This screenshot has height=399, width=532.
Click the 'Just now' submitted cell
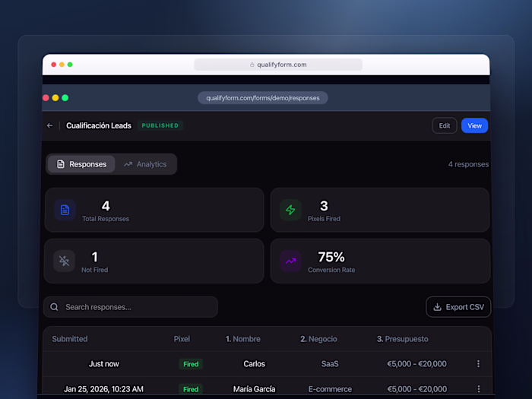pyautogui.click(x=104, y=364)
